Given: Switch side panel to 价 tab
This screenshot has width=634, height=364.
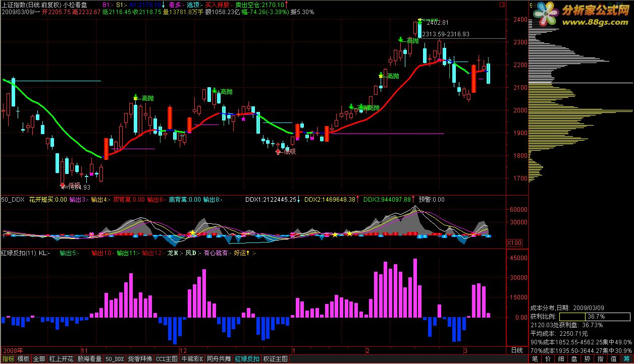Looking at the screenshot, I should [547, 359].
